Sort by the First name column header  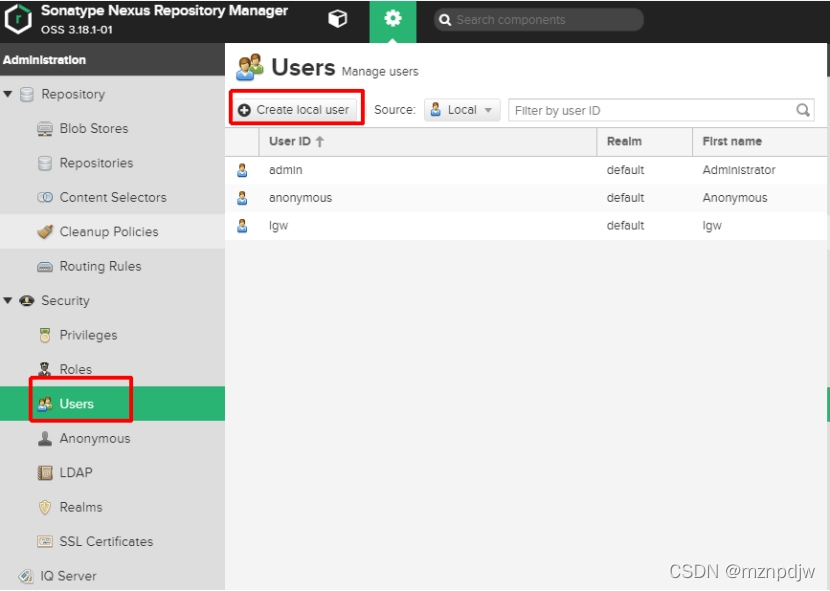761,141
